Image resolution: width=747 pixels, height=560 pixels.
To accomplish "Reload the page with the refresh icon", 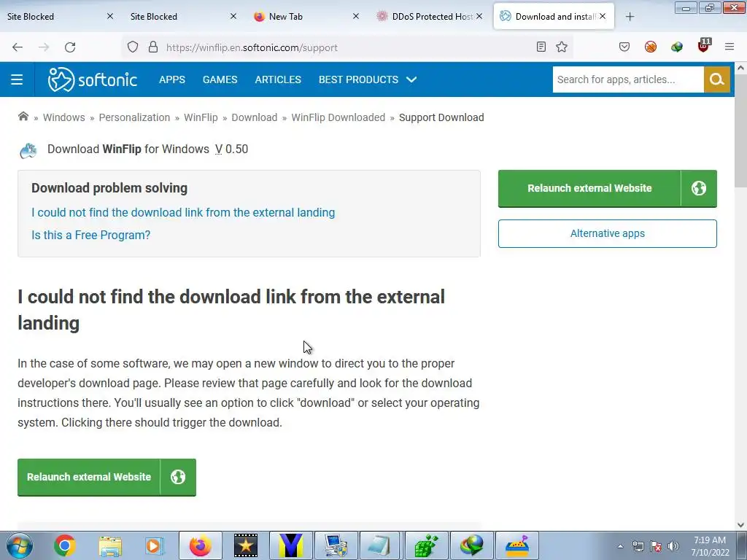I will [x=70, y=47].
